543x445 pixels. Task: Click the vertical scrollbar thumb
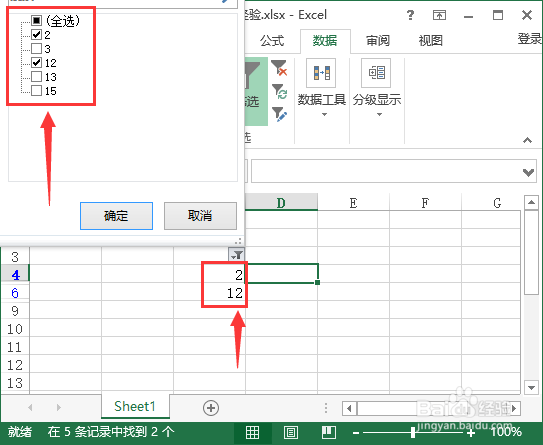click(531, 253)
